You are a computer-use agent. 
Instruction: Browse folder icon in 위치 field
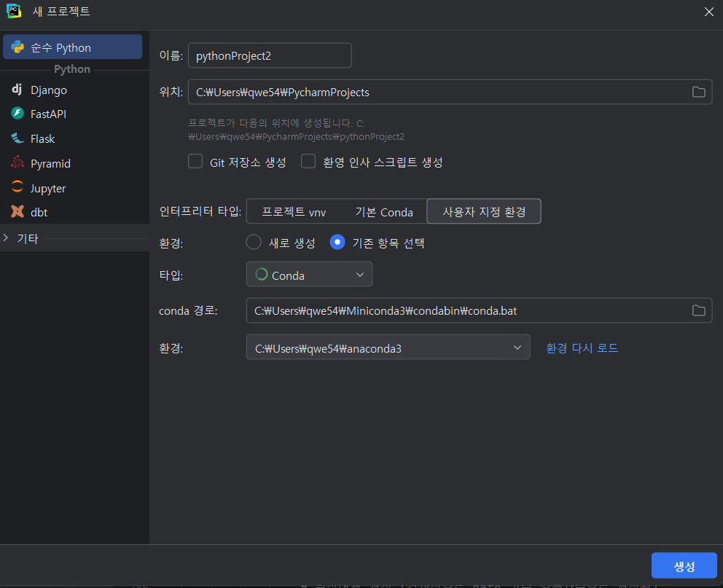coord(698,92)
